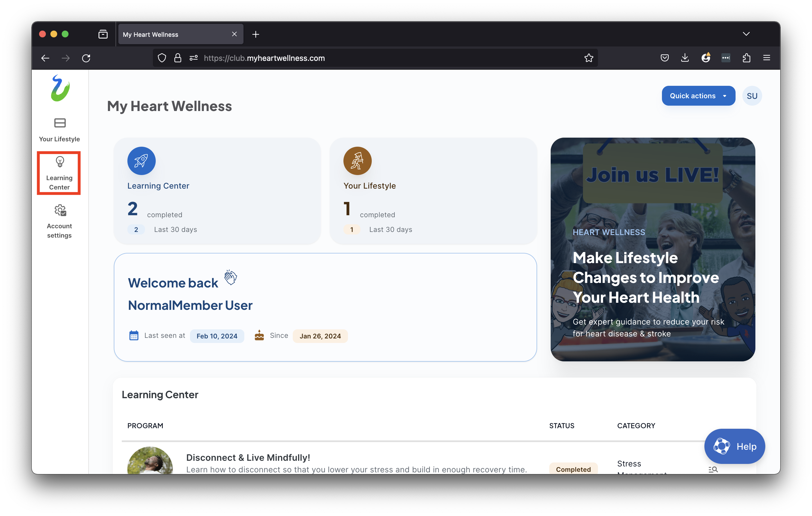Screen dimensions: 812x516
Task: Expand the Quick actions dropdown
Action: pos(698,96)
